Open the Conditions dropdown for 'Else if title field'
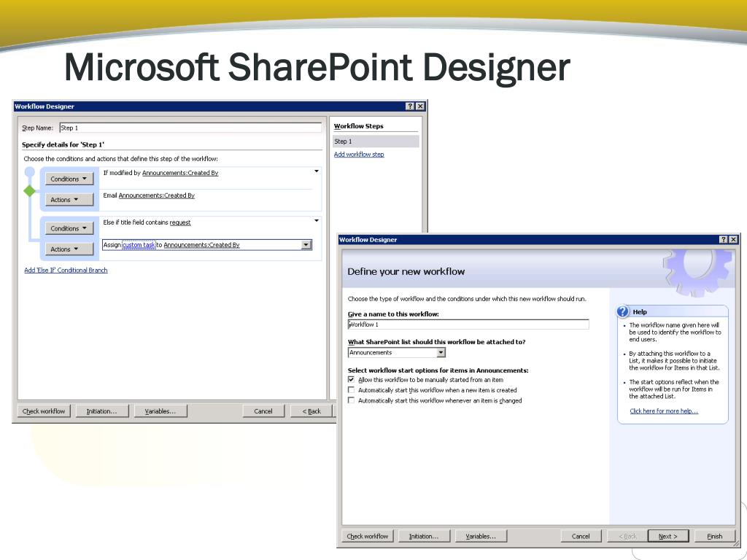 [x=69, y=228]
